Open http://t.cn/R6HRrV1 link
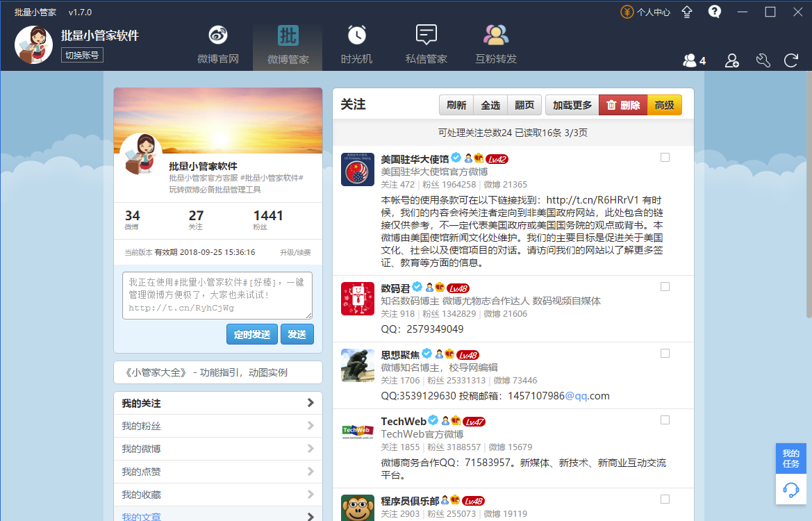This screenshot has width=812, height=521. (593, 200)
